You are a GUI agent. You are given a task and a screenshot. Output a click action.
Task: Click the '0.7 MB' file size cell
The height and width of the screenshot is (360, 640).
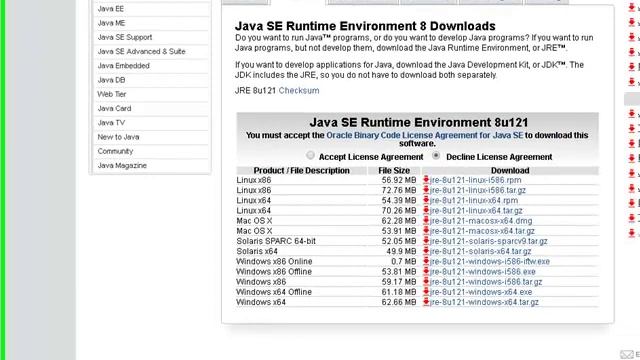(x=403, y=261)
